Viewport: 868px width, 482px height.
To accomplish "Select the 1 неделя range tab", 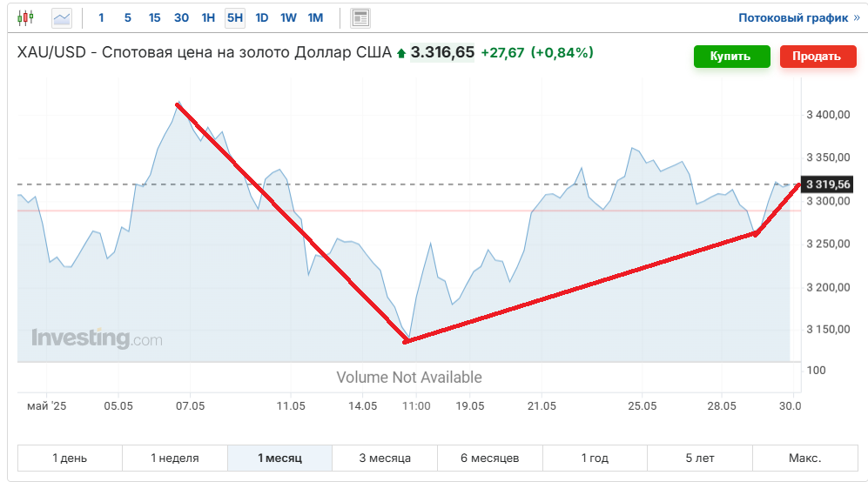I will pyautogui.click(x=175, y=459).
